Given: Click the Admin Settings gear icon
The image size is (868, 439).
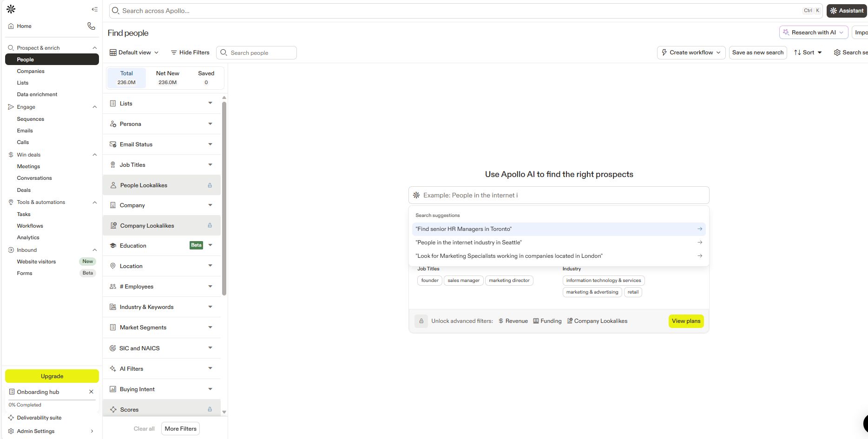Looking at the screenshot, I should click(11, 431).
